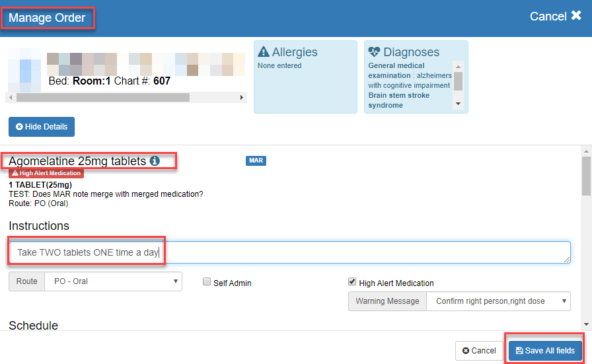Viewport: 592px width, 364px height.
Task: Click the X icon next to Cancel in header
Action: (x=576, y=16)
